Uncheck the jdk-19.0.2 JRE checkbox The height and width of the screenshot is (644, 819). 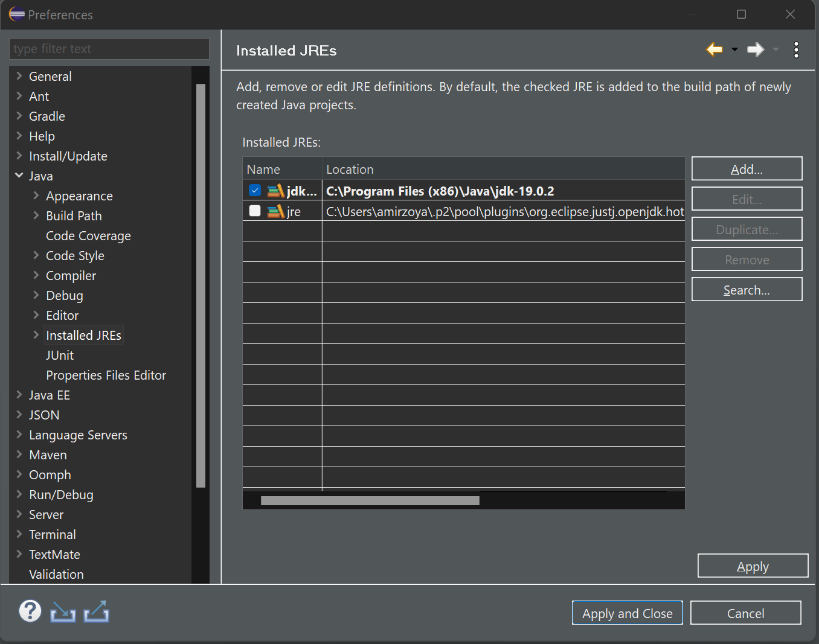[x=255, y=191]
